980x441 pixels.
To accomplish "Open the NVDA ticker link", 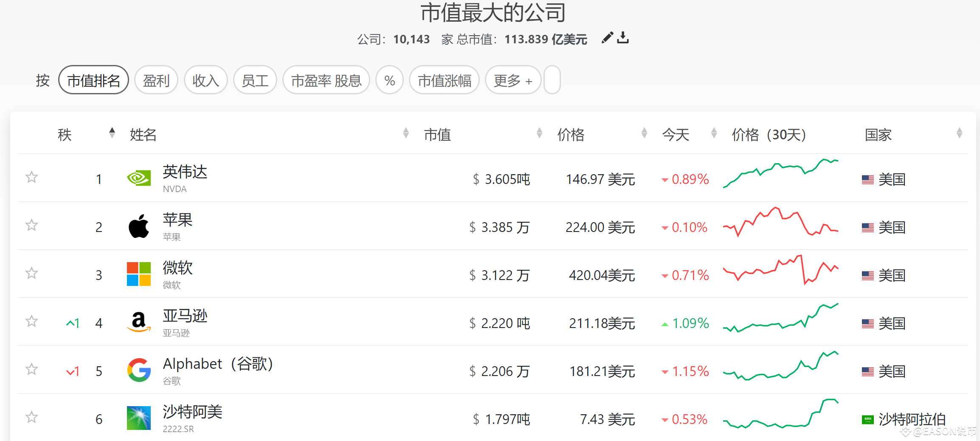I will 175,189.
